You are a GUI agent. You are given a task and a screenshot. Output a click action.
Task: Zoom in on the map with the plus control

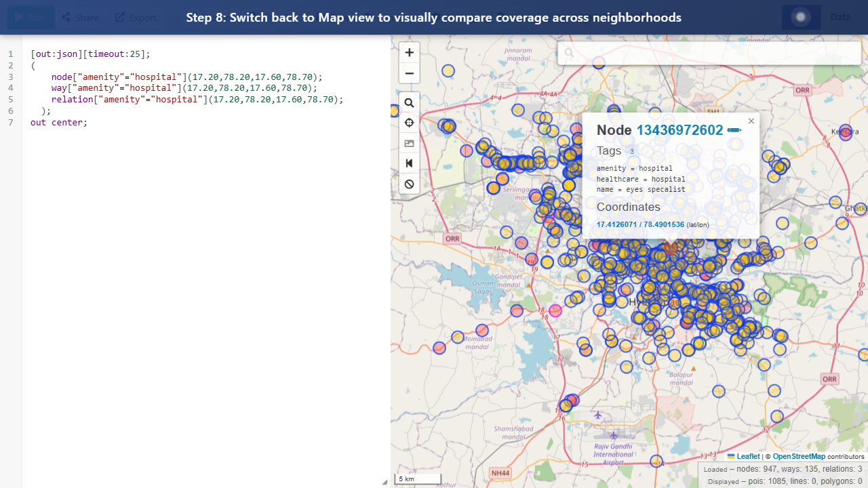(409, 52)
